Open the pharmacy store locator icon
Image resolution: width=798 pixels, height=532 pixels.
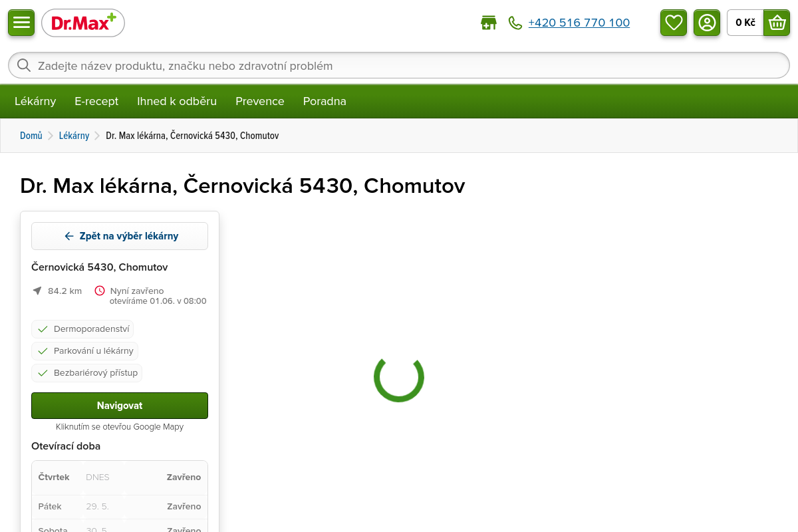(489, 23)
